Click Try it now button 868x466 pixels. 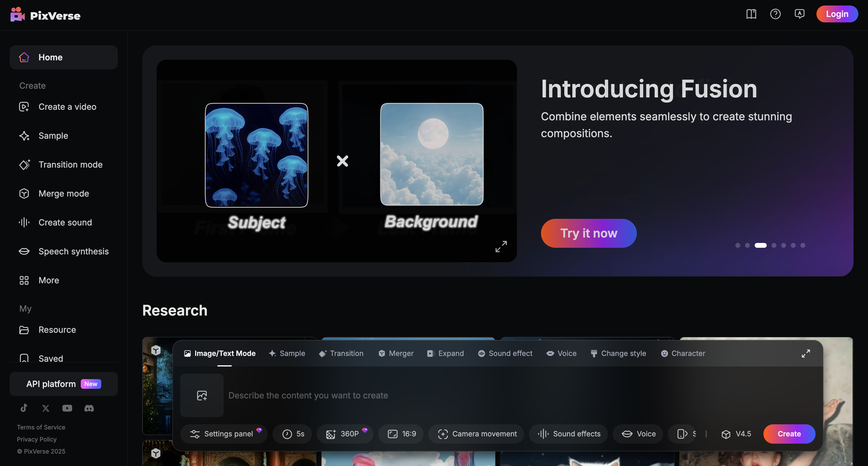coord(589,233)
